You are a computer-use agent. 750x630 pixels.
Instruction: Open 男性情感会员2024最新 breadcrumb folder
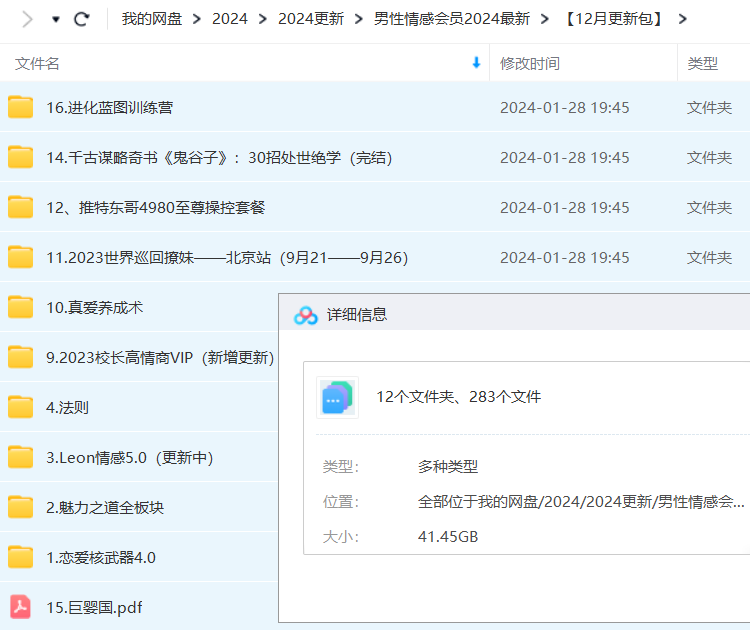coord(451,19)
